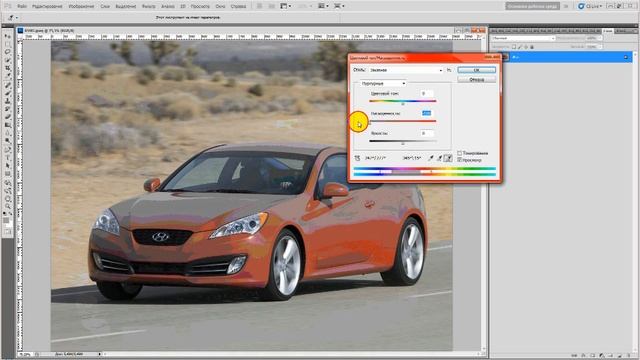Click the foreground color swatch in toolbox
This screenshot has width=640, height=360.
[6, 220]
